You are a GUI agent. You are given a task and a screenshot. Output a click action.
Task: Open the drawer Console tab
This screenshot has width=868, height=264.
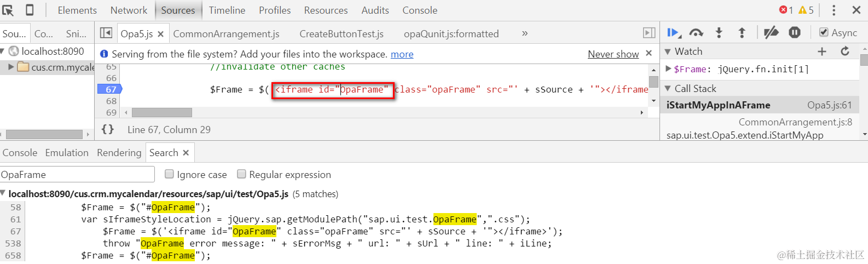coord(20,153)
